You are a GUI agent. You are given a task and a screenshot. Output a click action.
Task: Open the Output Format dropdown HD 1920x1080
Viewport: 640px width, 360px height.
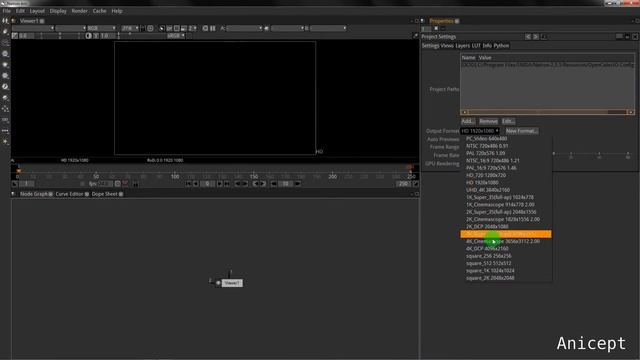(x=480, y=131)
